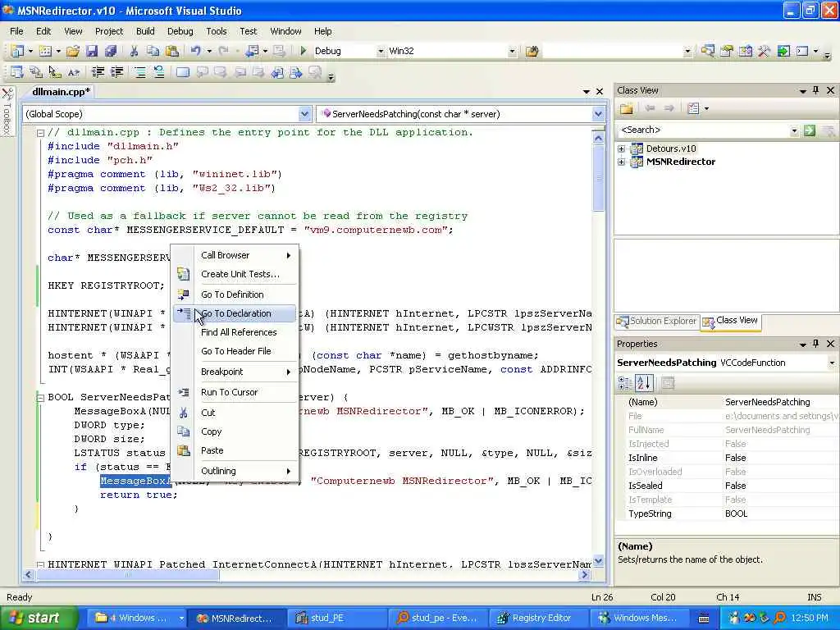The height and width of the screenshot is (630, 840).
Task: Click the editor vertical scrollbar thumb
Action: (598, 180)
